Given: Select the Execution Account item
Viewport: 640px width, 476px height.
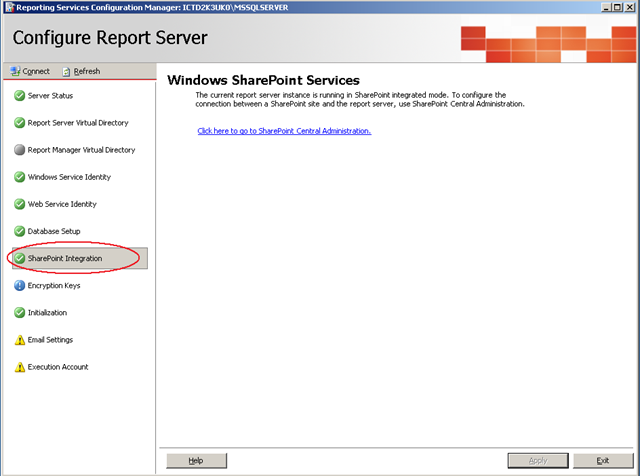Looking at the screenshot, I should click(58, 367).
